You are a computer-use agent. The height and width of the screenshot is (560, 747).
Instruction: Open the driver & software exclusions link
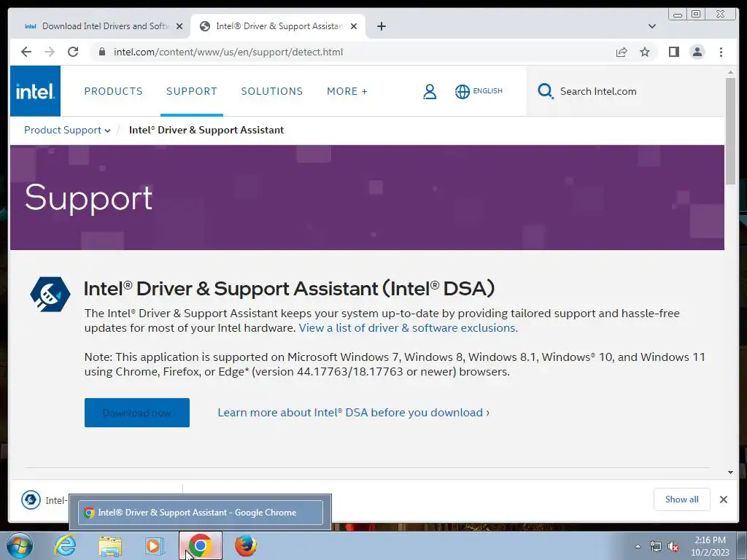tap(408, 328)
